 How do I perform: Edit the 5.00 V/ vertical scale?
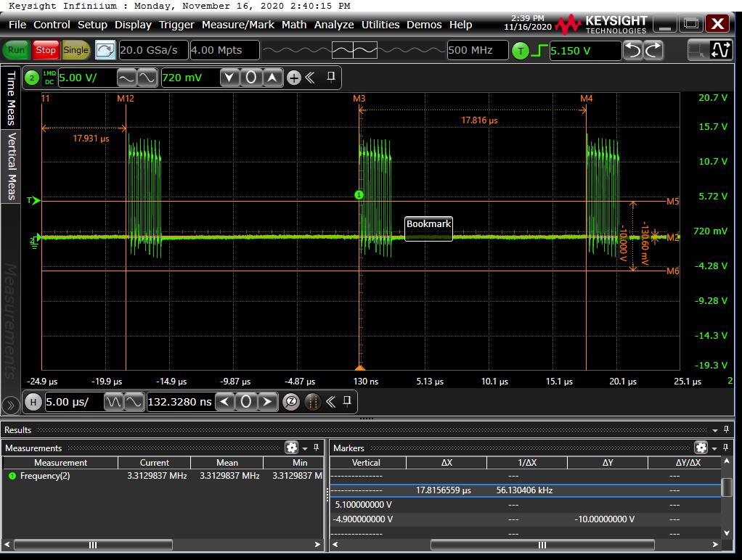[x=86, y=78]
